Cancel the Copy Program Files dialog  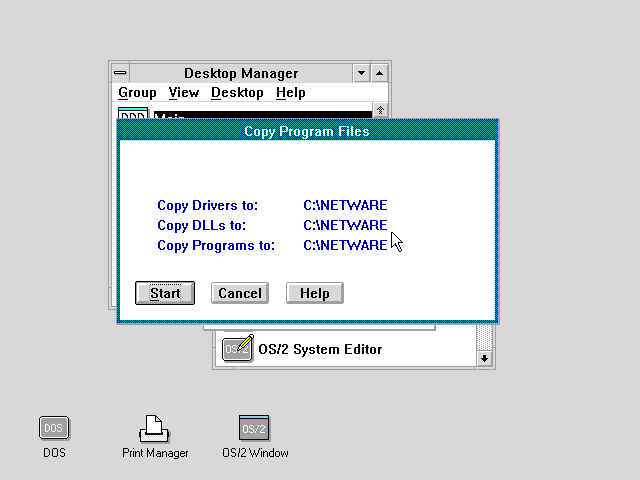(x=240, y=293)
